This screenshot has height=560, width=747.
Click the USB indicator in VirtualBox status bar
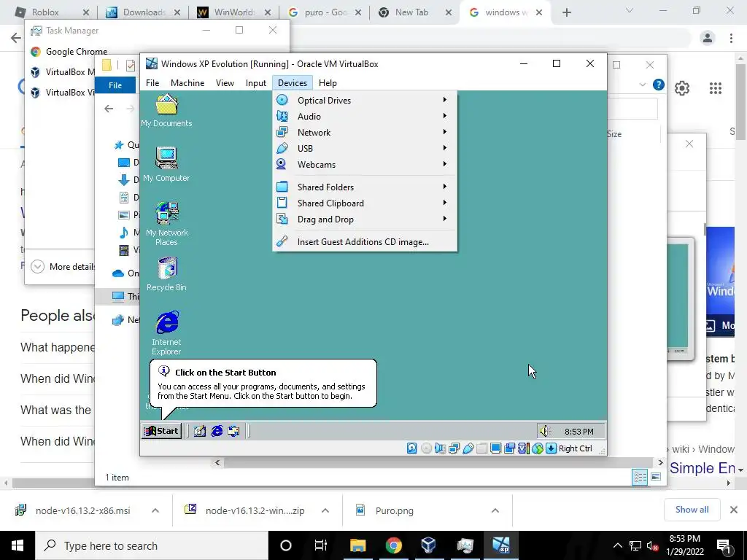468,448
